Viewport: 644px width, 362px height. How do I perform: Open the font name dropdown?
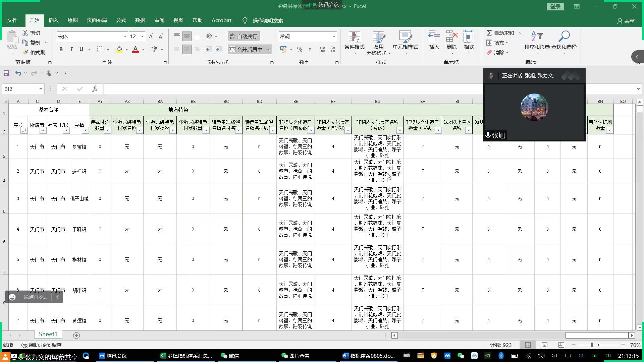pyautogui.click(x=125, y=36)
